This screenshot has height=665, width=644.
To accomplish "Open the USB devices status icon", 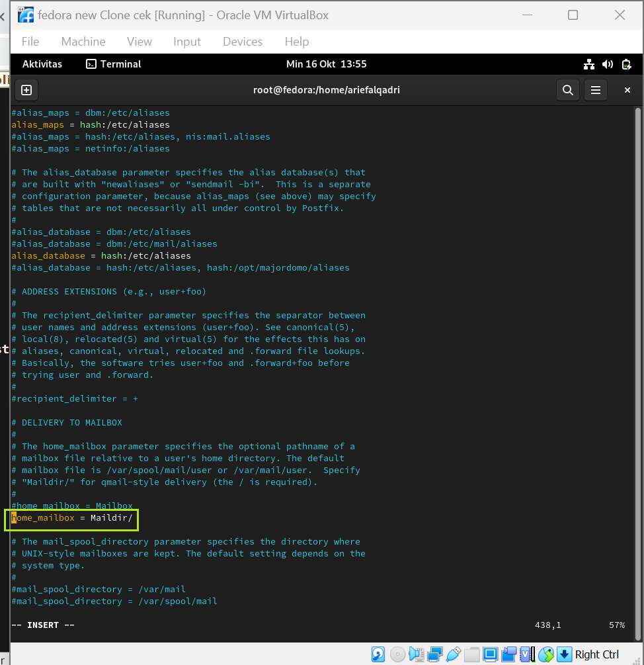I will [453, 654].
